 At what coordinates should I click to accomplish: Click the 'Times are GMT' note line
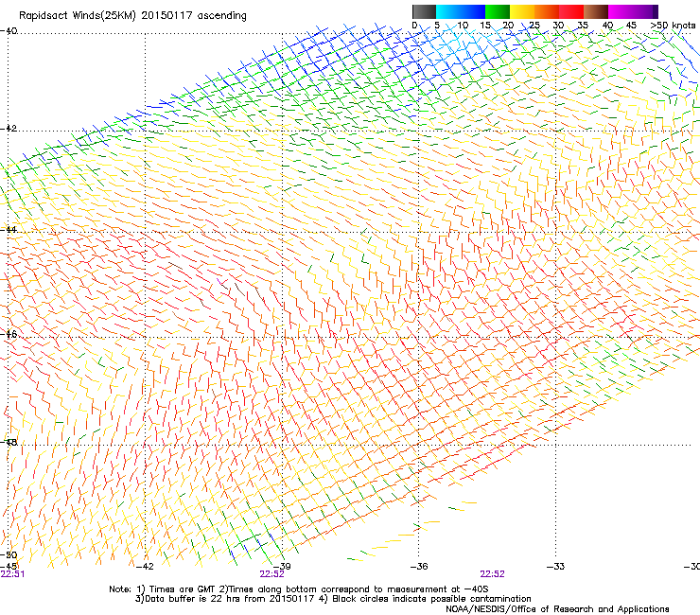(299, 589)
